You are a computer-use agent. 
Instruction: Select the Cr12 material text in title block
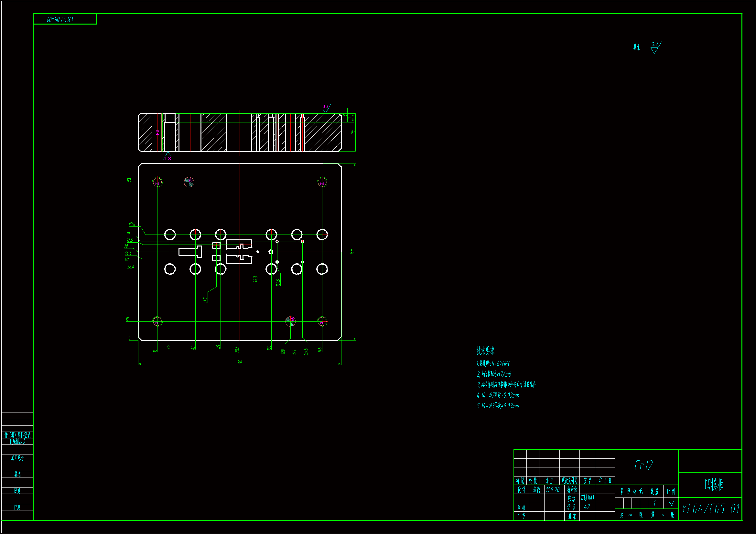tap(644, 465)
